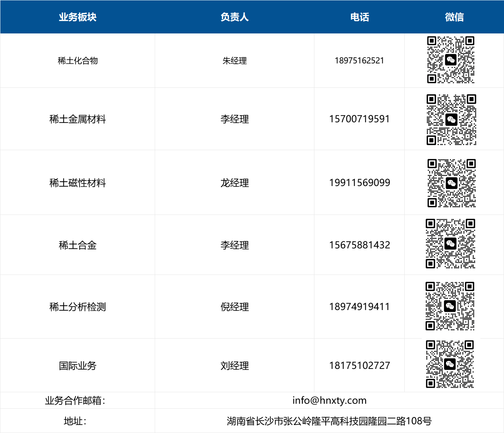Click the 微信 column header
This screenshot has height=433, width=504.
tap(454, 17)
